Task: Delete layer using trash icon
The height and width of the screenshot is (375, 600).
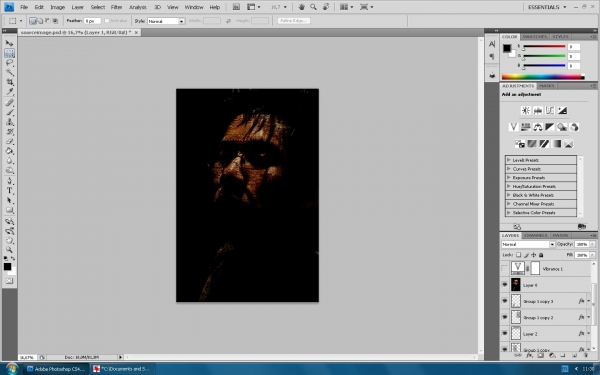Action: 585,355
